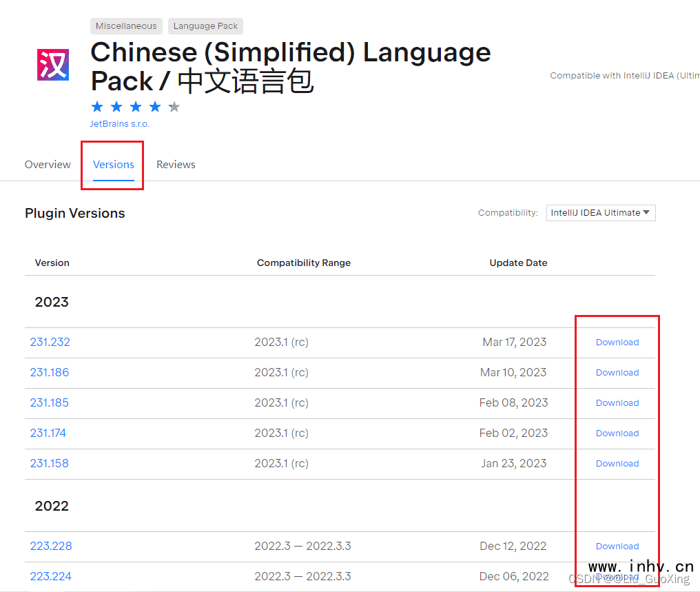This screenshot has width=700, height=592.
Task: Download version 231.158 from Jan 23, 2023
Action: point(617,463)
